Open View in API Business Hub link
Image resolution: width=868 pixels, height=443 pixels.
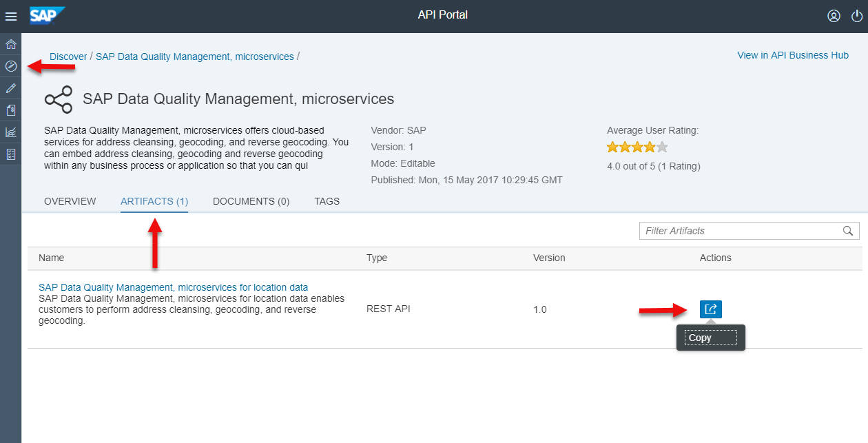(793, 55)
